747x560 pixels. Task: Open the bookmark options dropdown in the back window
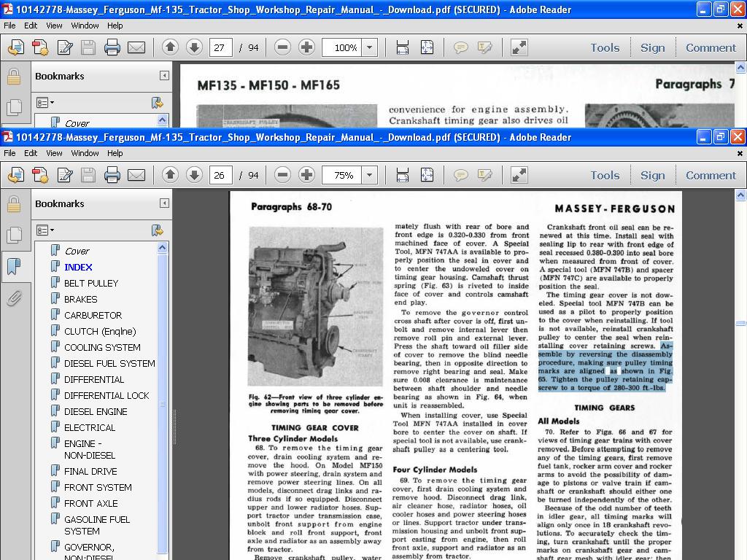click(x=45, y=103)
